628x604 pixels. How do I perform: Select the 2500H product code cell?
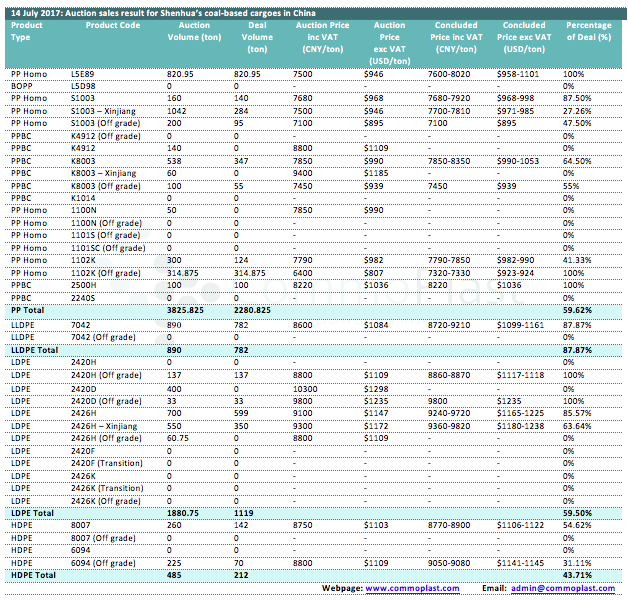click(86, 285)
